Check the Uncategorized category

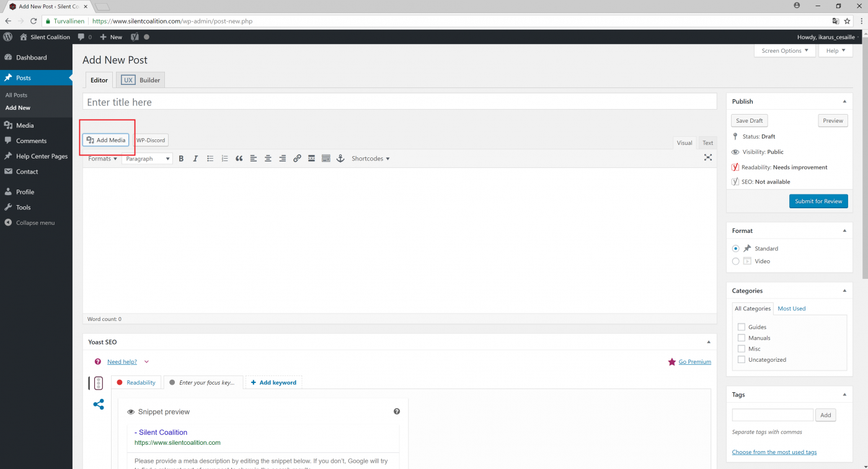(741, 359)
